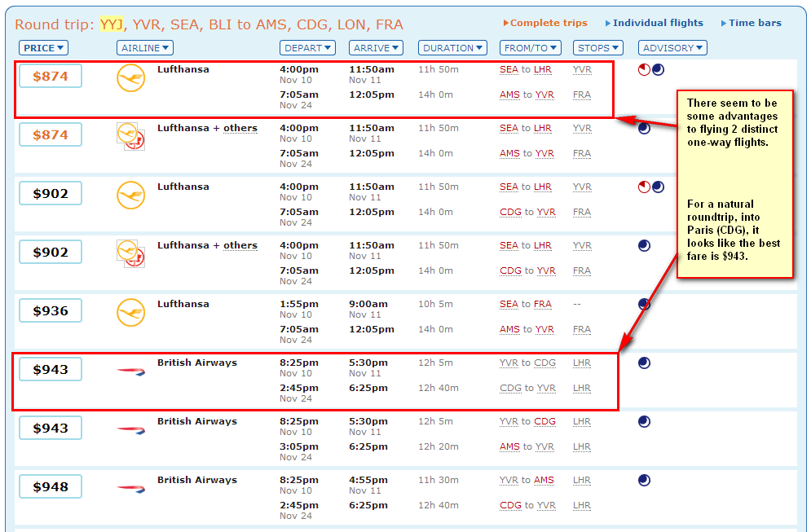Click British Airways logo in CDG-to-CDG $943 row
This screenshot has width=811, height=532.
pyautogui.click(x=131, y=372)
